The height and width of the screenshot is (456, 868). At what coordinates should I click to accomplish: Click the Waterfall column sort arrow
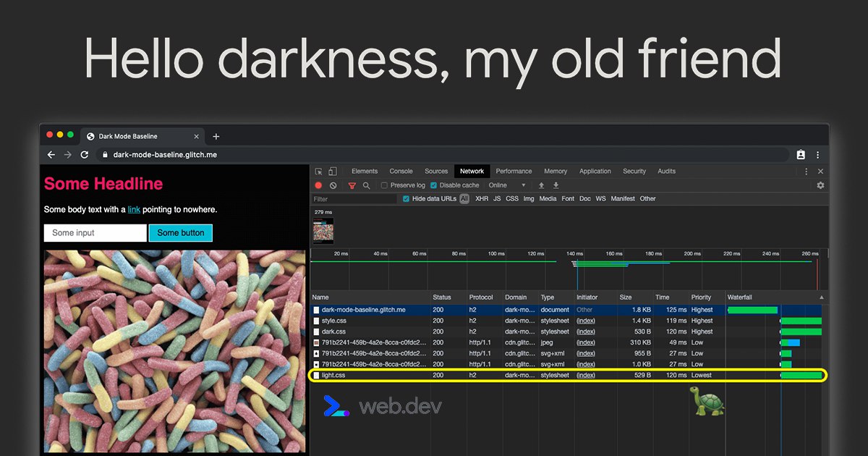coord(821,297)
